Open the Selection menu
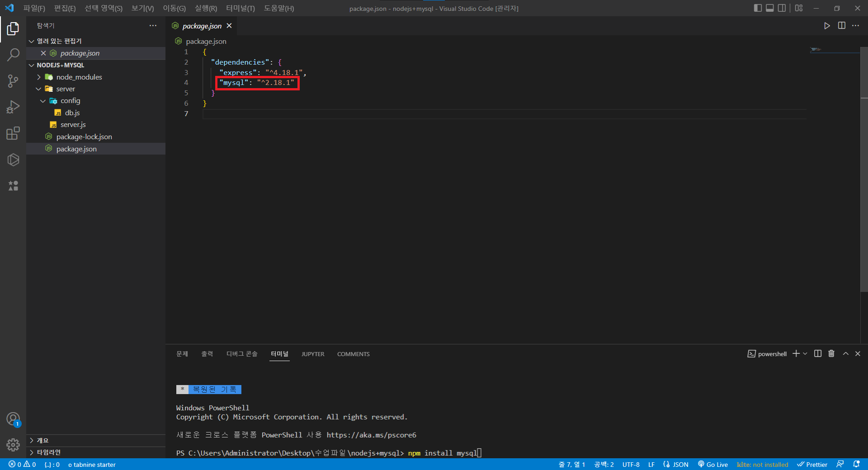 point(104,8)
